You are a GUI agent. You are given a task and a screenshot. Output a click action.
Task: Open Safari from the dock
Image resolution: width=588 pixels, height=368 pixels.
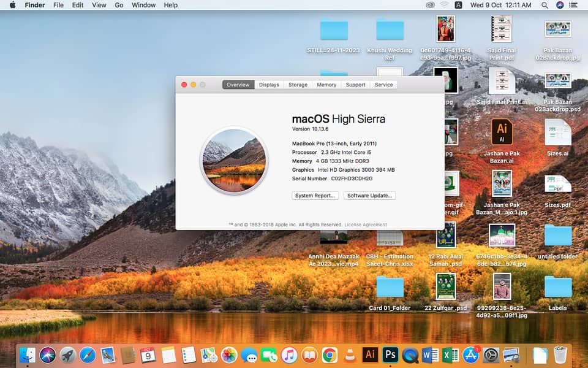pyautogui.click(x=88, y=355)
